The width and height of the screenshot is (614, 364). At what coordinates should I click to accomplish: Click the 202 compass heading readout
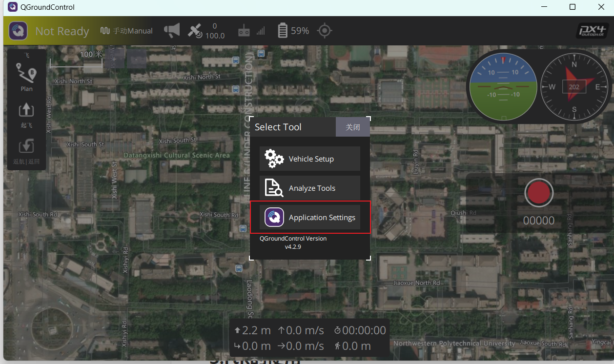coord(574,87)
